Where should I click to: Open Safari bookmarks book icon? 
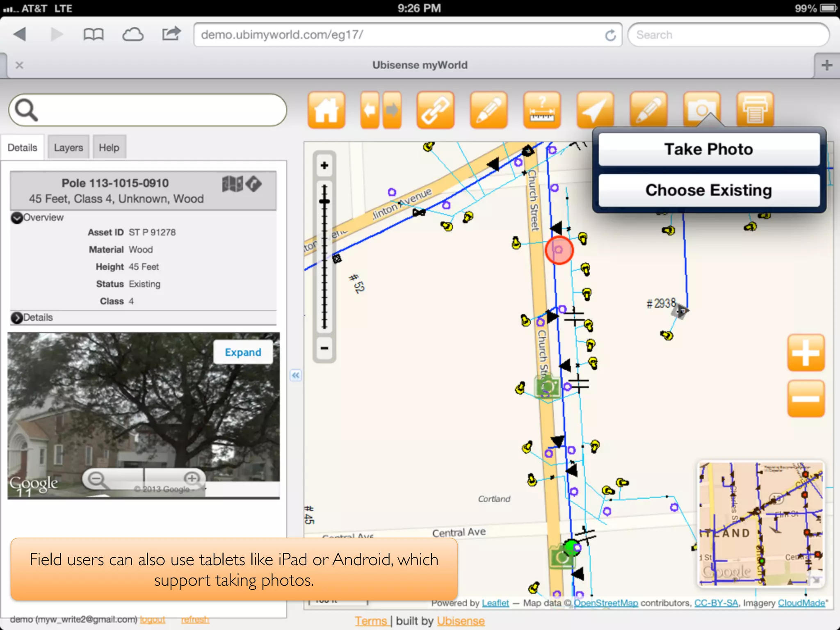(x=93, y=34)
